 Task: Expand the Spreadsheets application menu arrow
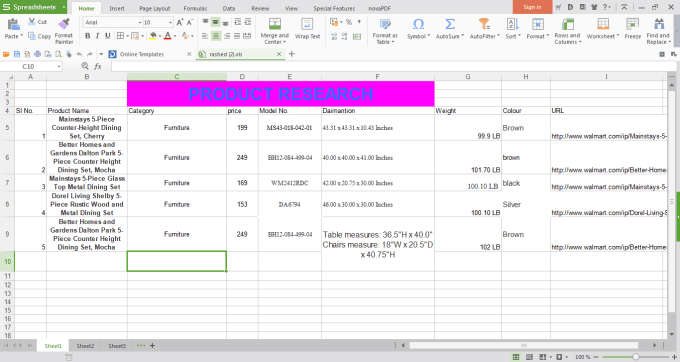(64, 7)
